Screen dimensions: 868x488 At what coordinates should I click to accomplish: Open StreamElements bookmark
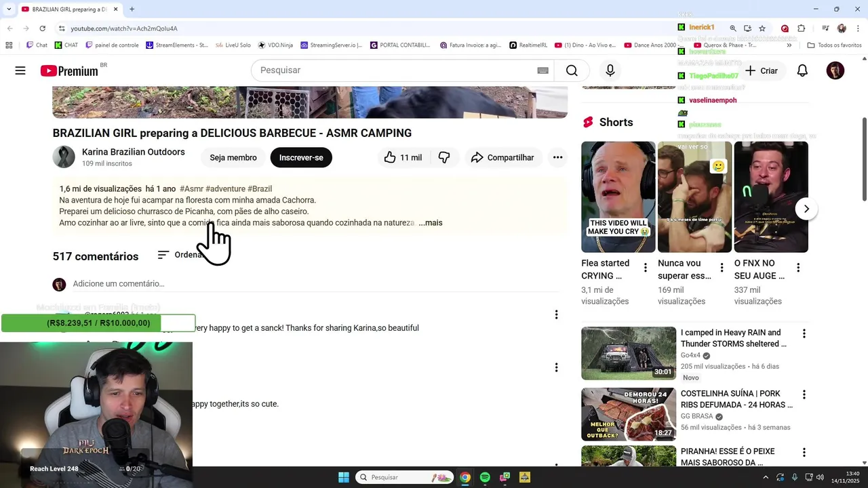pyautogui.click(x=176, y=45)
